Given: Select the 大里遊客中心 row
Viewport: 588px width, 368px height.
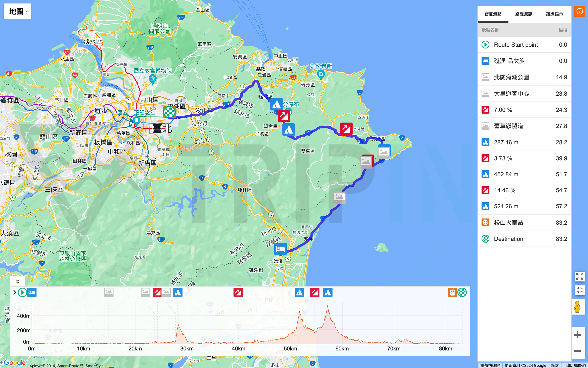Looking at the screenshot, I should coord(524,93).
